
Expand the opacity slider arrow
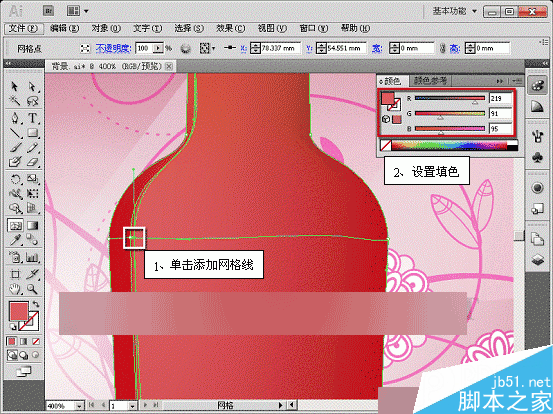coord(158,48)
